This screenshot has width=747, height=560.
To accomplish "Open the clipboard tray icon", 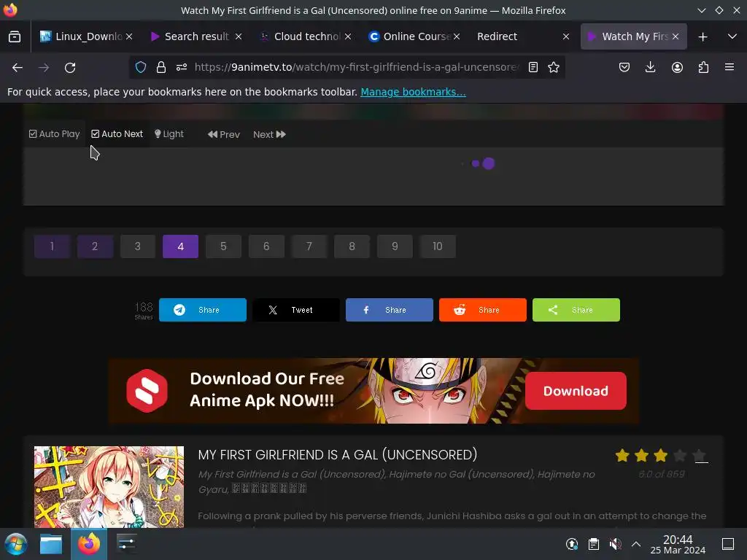I will click(594, 544).
